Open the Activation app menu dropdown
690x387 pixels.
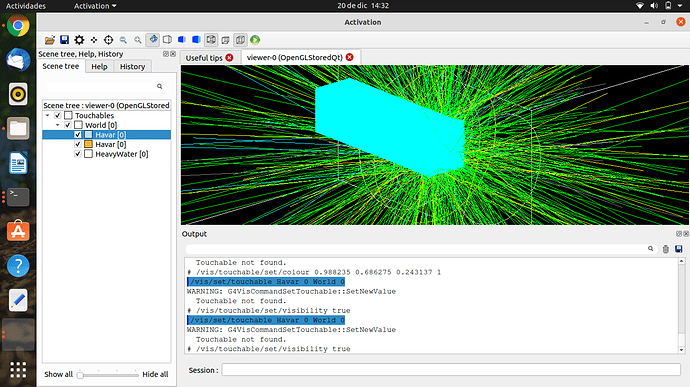click(x=95, y=6)
